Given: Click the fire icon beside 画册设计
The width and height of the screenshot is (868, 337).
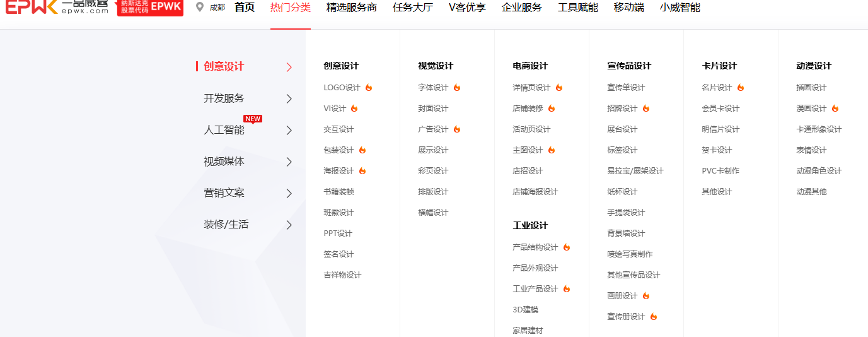Looking at the screenshot, I should 645,296.
